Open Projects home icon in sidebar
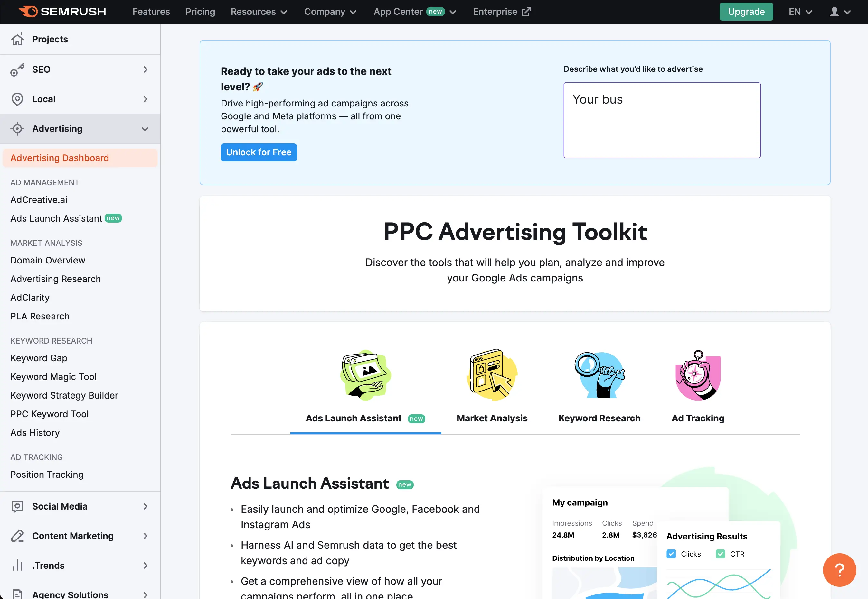Image resolution: width=868 pixels, height=599 pixels. [17, 39]
